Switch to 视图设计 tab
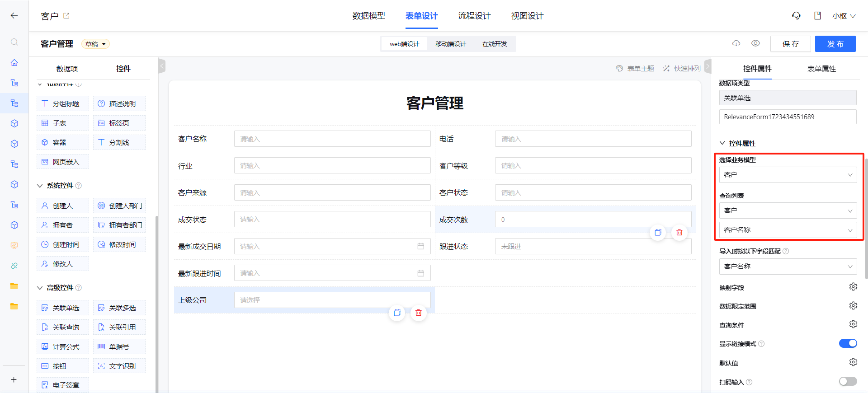This screenshot has height=393, width=868. (x=527, y=16)
